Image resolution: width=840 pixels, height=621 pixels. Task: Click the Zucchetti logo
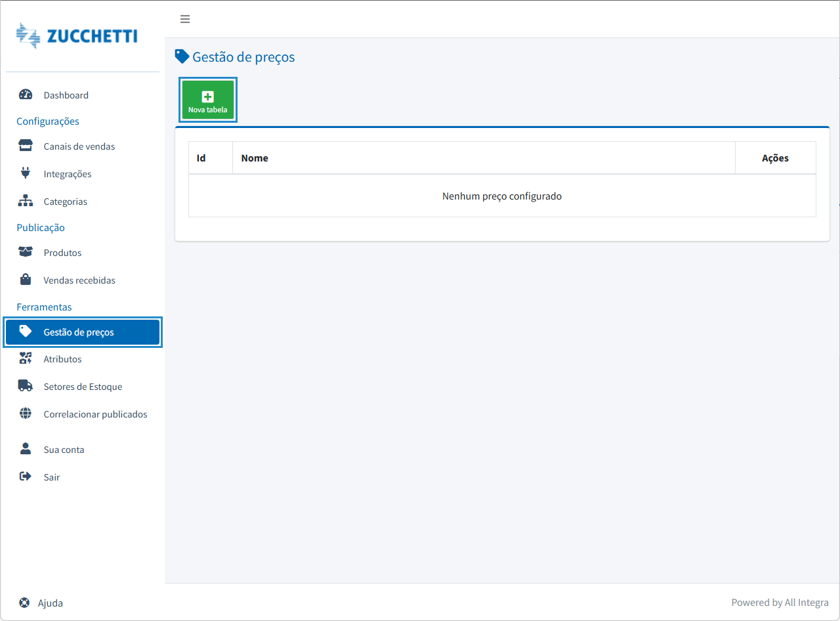pos(77,36)
